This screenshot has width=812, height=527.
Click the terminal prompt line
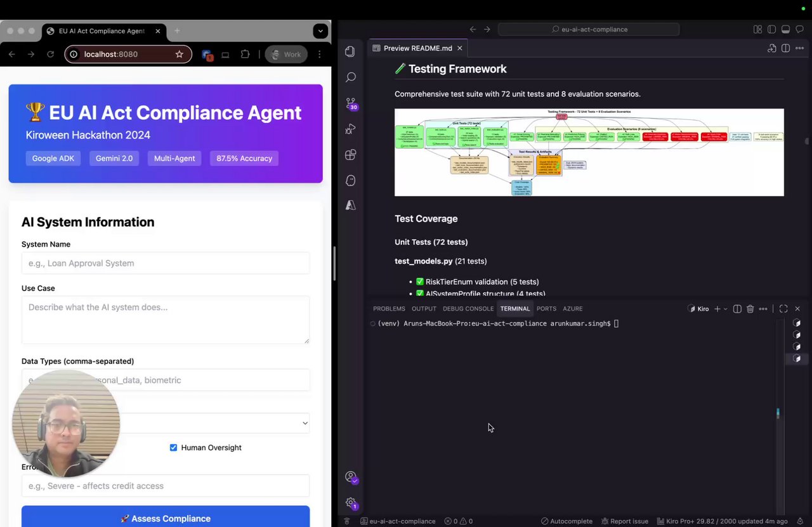tap(498, 323)
